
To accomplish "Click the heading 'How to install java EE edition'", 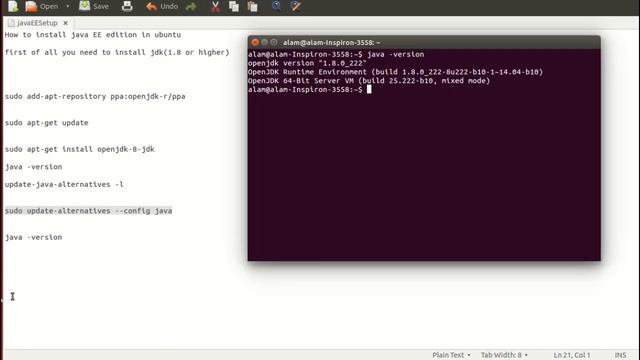I will coord(93,35).
